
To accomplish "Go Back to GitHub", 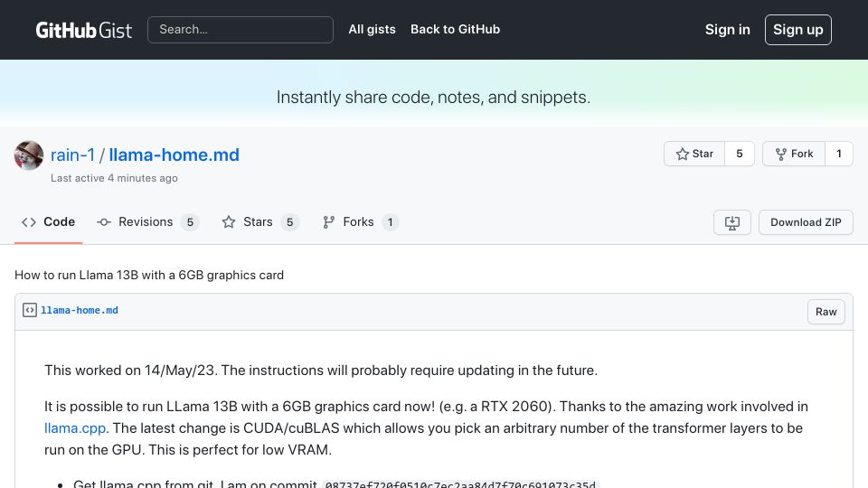I will pos(455,29).
